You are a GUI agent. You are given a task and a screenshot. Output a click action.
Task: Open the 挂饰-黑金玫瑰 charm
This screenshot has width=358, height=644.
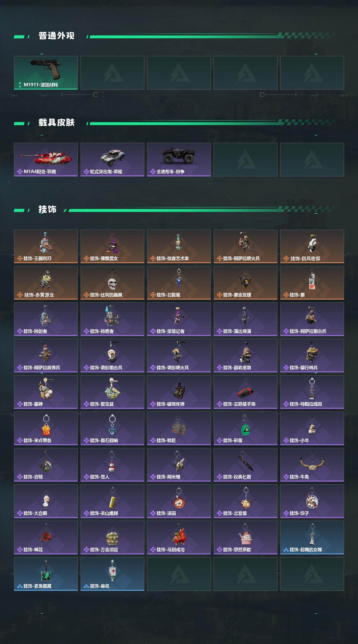pos(246,283)
